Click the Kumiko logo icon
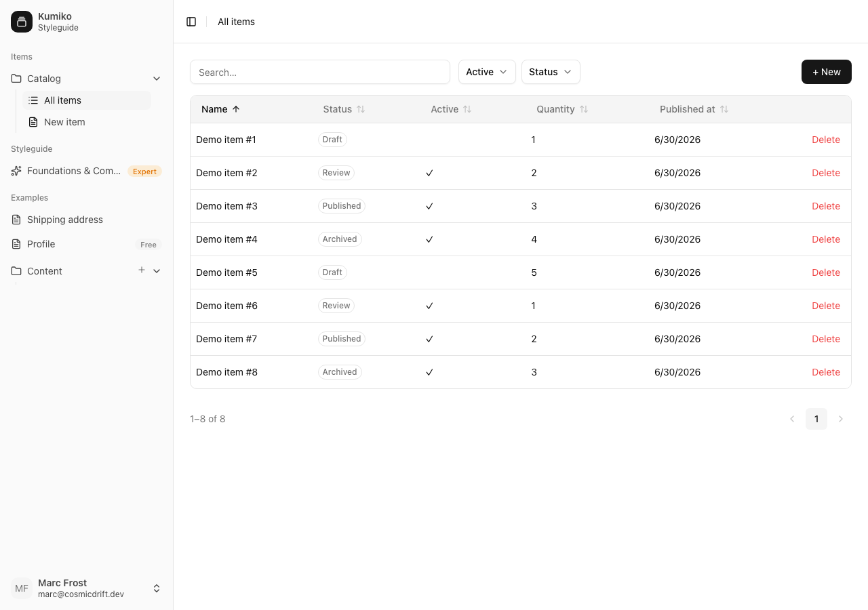Image resolution: width=868 pixels, height=610 pixels. [x=22, y=22]
